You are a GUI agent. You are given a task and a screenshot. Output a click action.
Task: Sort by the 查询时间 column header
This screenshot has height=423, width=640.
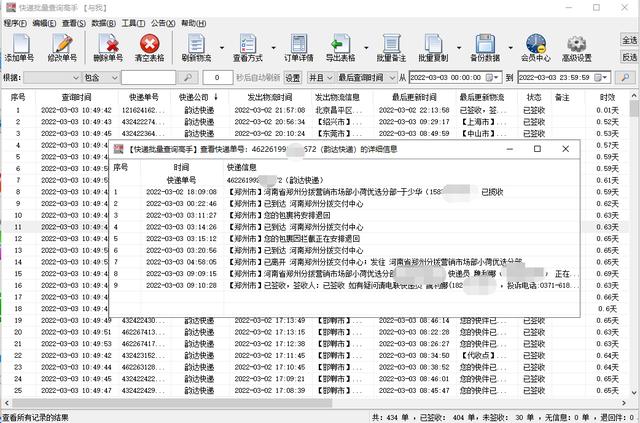coord(77,97)
